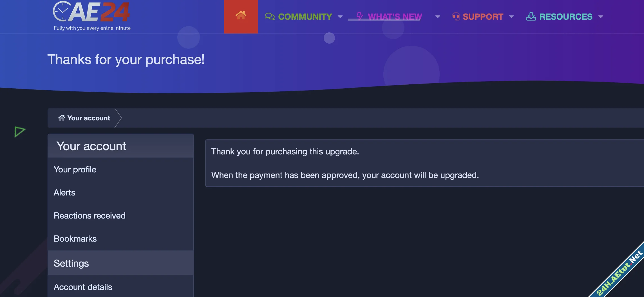644x297 pixels.
Task: Expand the Resources dropdown arrow
Action: [601, 17]
